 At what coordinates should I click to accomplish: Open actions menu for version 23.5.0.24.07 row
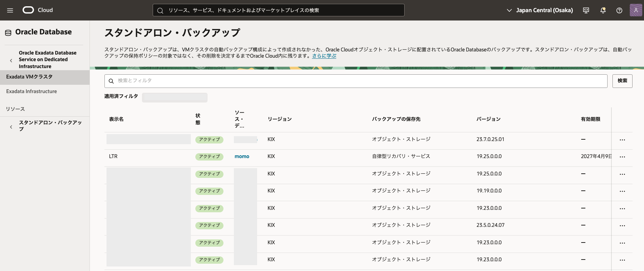click(622, 226)
